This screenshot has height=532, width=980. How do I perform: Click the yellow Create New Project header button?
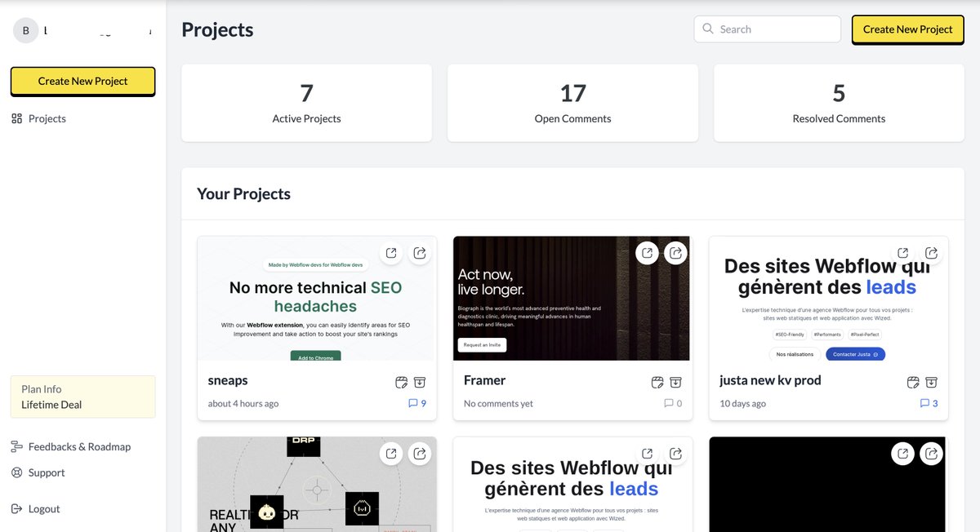coord(907,29)
